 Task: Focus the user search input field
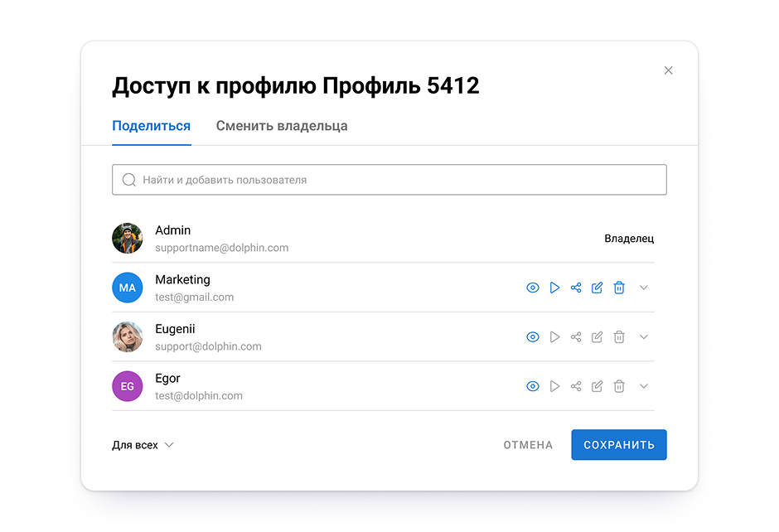(x=389, y=180)
